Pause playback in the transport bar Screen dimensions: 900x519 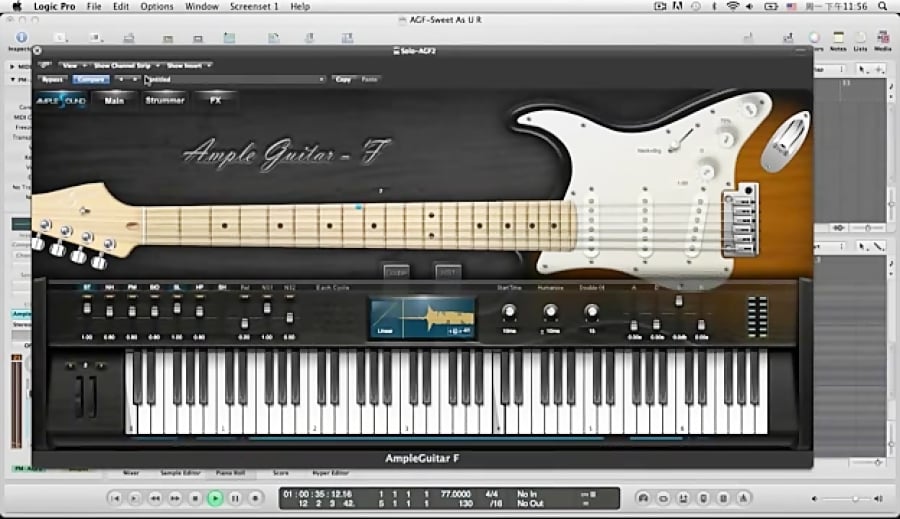[235, 498]
